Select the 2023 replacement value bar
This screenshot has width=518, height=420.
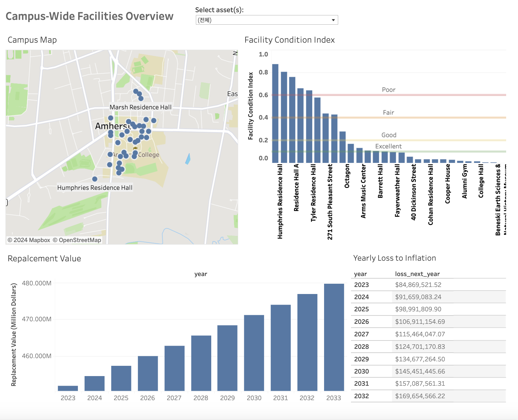click(68, 388)
